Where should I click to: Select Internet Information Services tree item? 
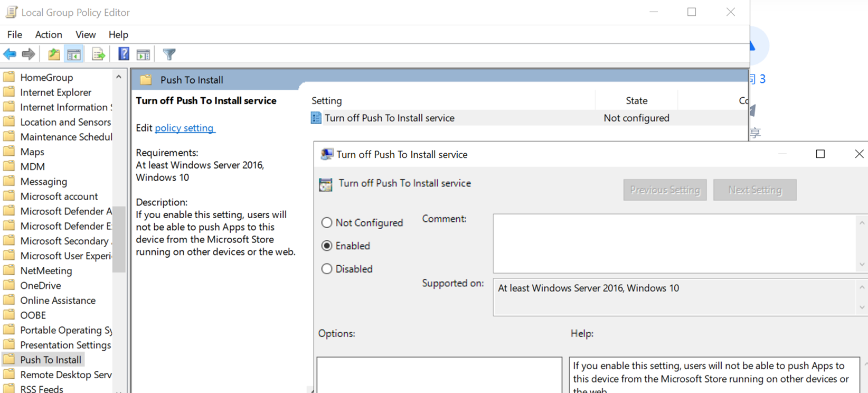65,107
